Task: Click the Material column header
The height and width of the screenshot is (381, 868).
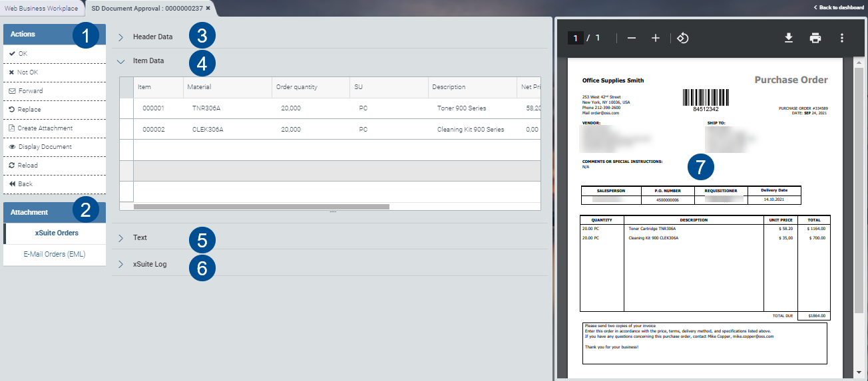Action: coord(226,87)
